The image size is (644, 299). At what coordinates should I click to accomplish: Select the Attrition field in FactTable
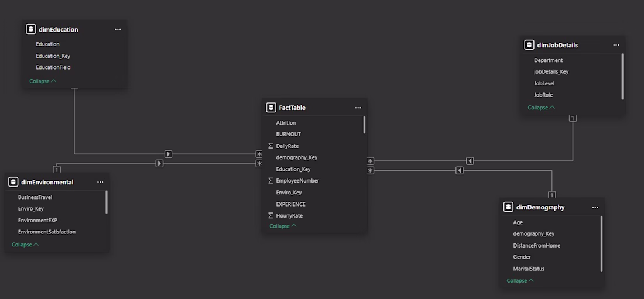coord(286,123)
